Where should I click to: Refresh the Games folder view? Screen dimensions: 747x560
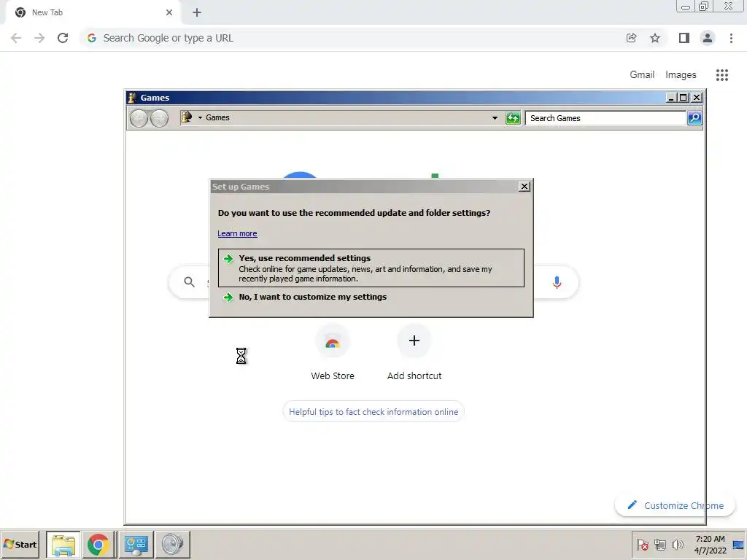coord(513,118)
